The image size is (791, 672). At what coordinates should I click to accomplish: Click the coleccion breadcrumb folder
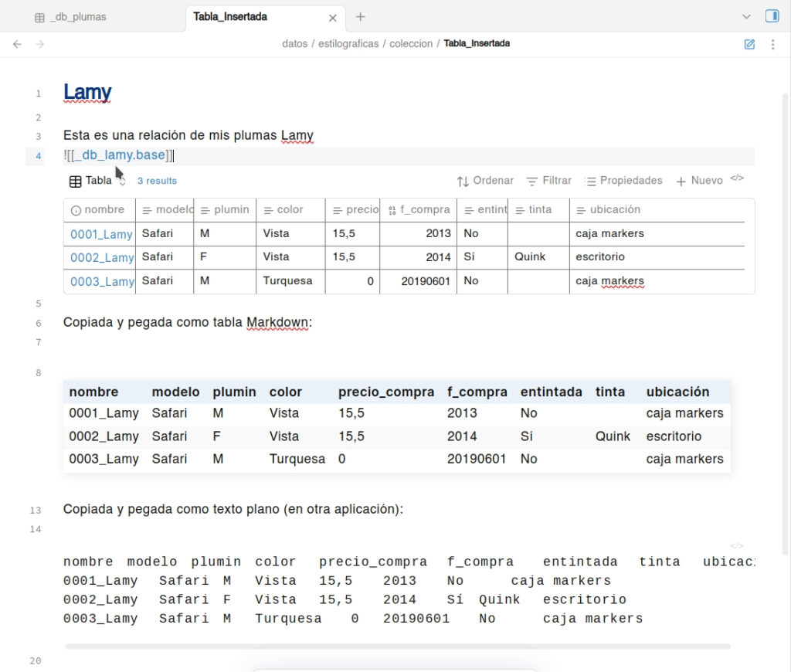click(x=410, y=44)
